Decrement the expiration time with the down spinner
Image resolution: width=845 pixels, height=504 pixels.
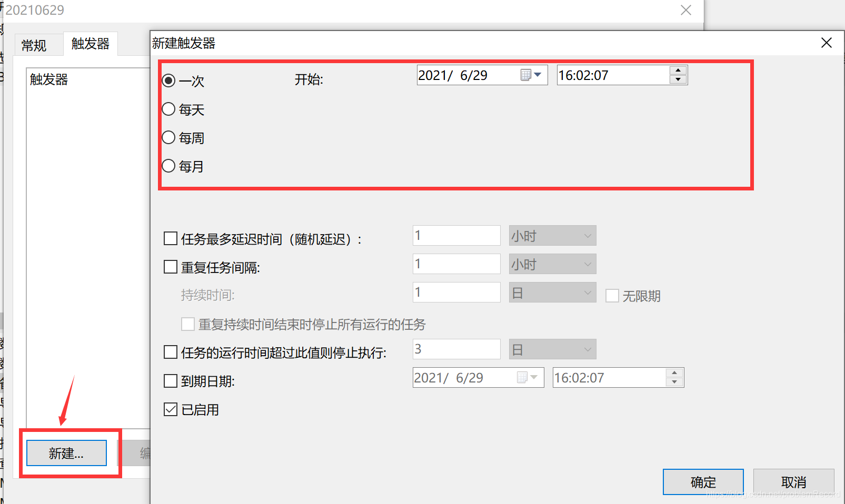tap(674, 381)
